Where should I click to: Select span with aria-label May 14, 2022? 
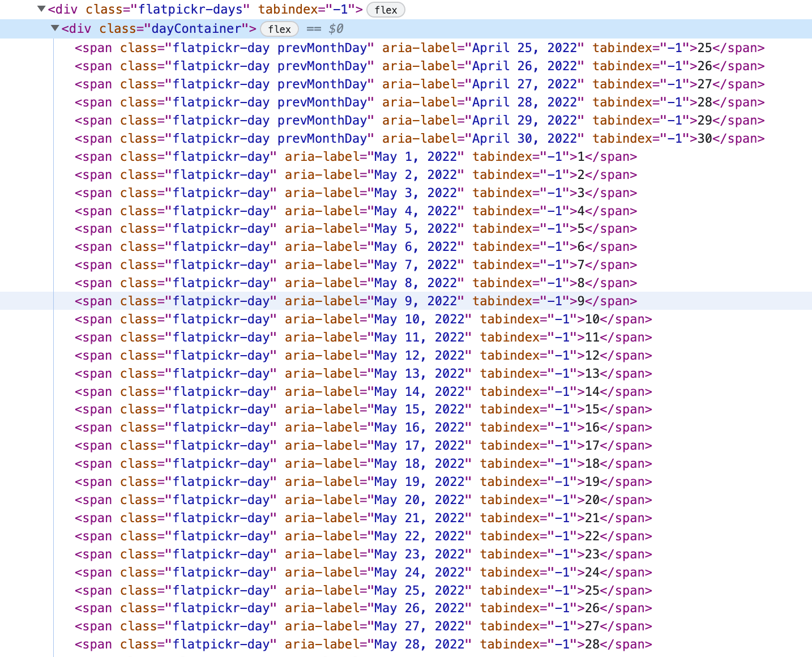(x=363, y=392)
